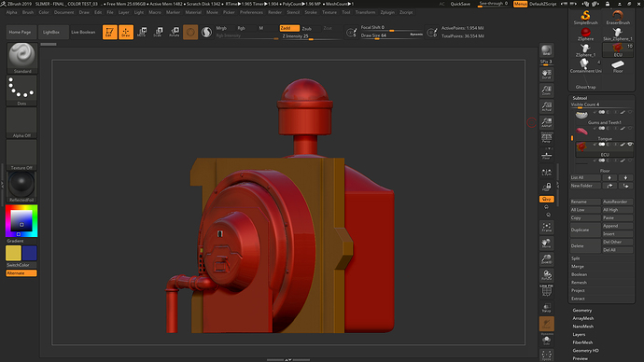
Task: Click the Z Intensity slider
Action: click(312, 36)
